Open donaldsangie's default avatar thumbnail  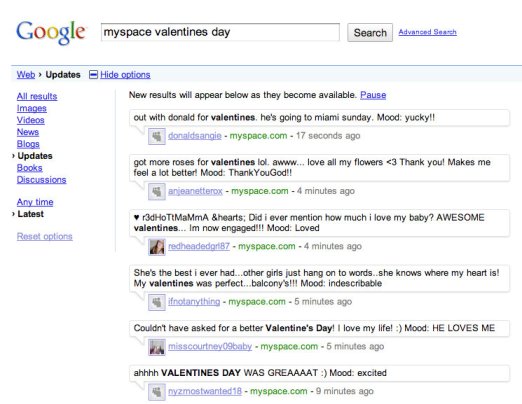157,136
